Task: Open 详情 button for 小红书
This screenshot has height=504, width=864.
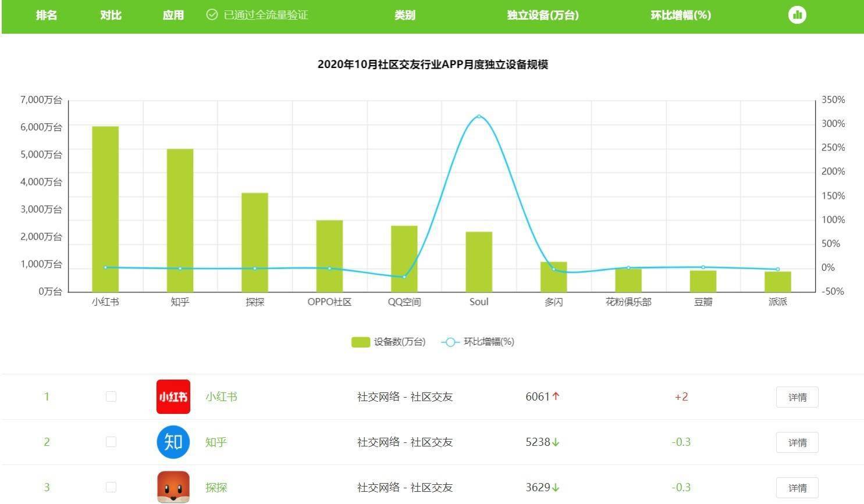Action: pyautogui.click(x=797, y=397)
